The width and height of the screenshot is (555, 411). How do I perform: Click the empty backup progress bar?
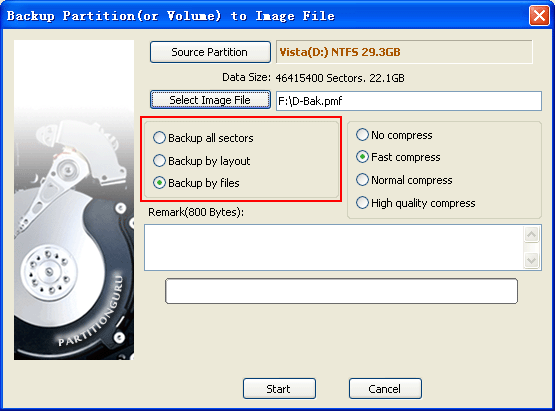[342, 291]
